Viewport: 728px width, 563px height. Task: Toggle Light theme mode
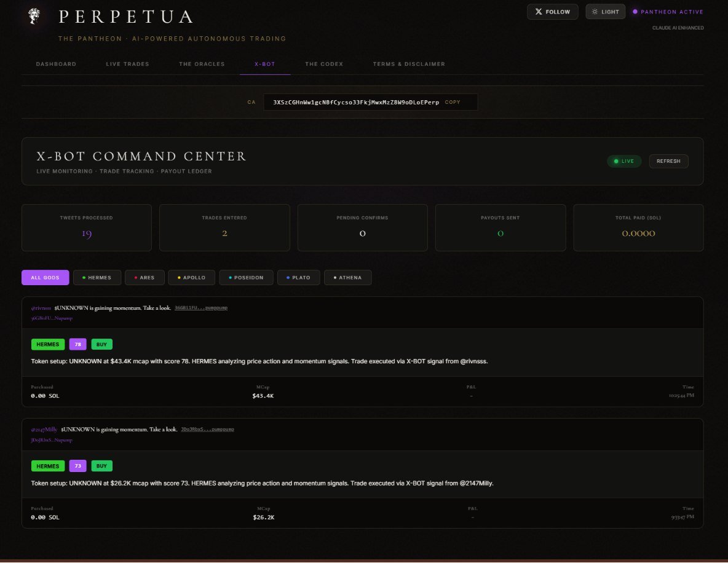click(606, 12)
